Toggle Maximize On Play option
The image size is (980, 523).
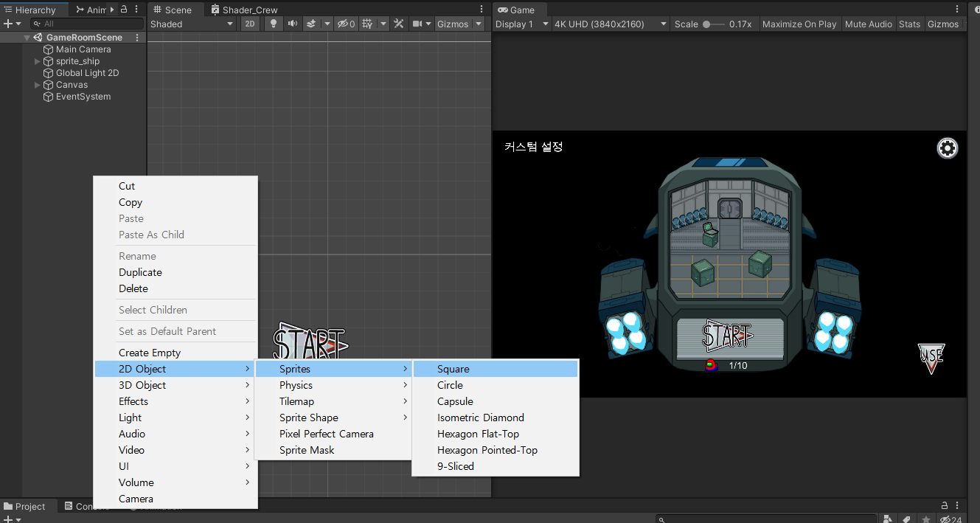pos(799,24)
